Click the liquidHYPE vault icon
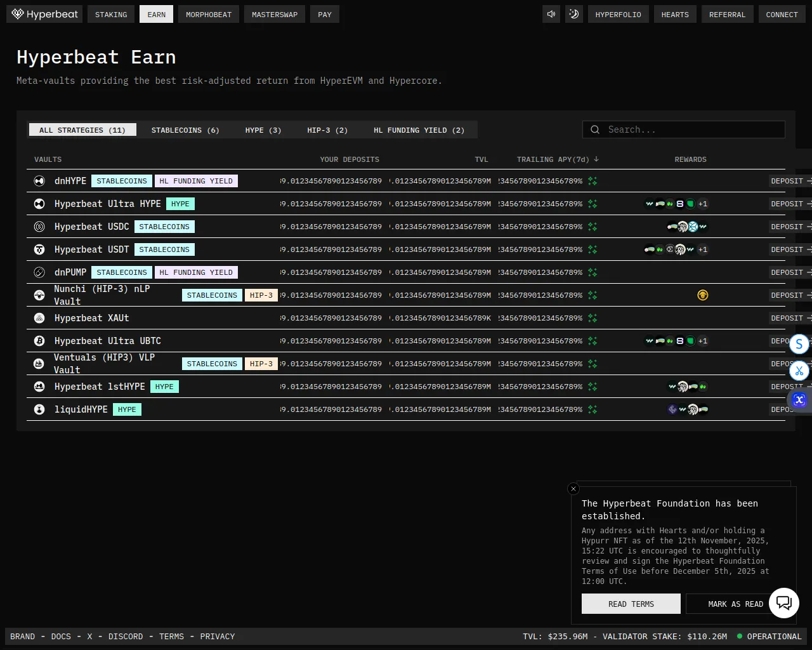The height and width of the screenshot is (650, 812). pyautogui.click(x=39, y=409)
